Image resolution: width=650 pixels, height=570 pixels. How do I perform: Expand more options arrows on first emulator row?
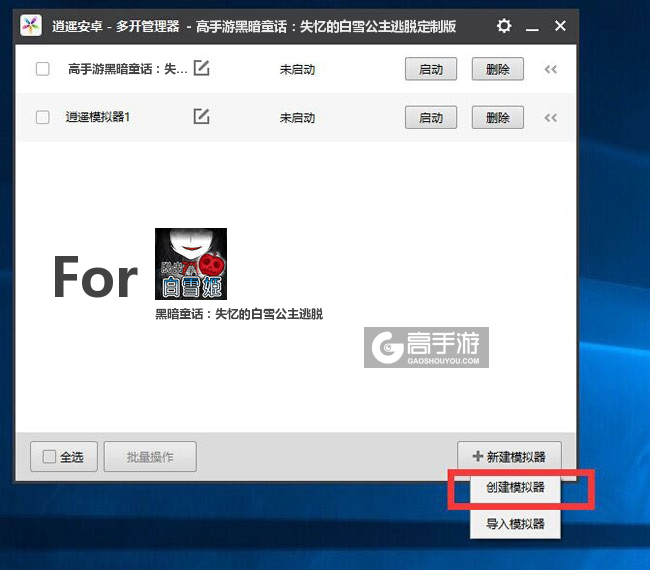point(550,69)
